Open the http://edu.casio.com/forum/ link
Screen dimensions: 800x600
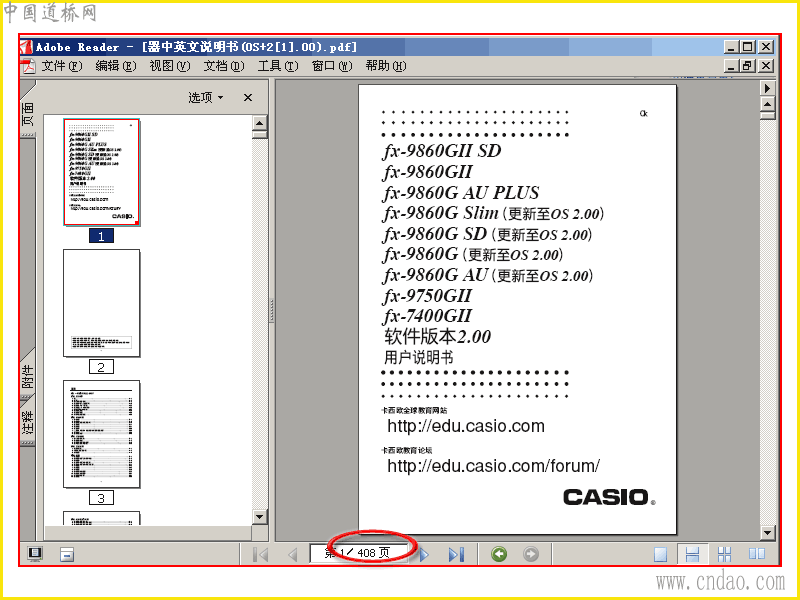point(493,466)
